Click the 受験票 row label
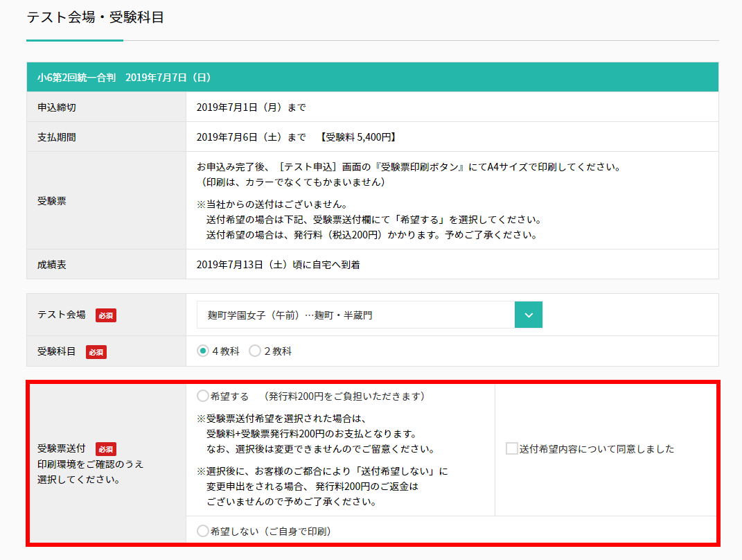Image resolution: width=742 pixels, height=560 pixels. 52,201
